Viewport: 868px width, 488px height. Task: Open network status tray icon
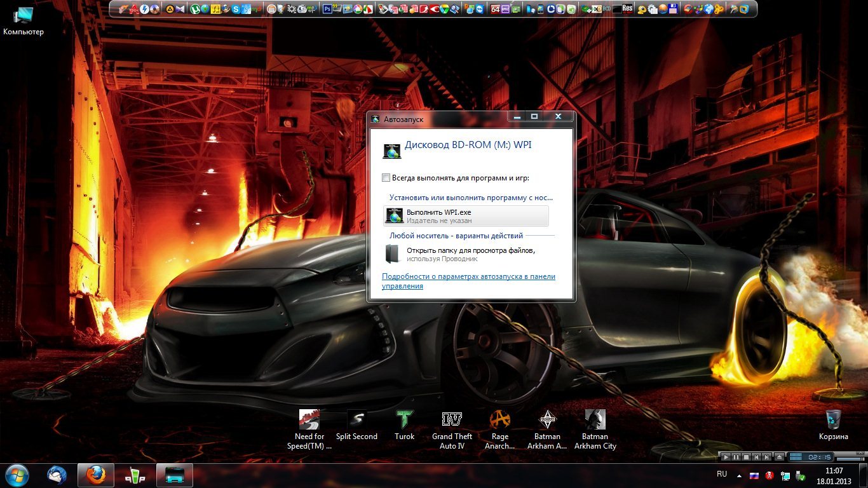tap(786, 475)
